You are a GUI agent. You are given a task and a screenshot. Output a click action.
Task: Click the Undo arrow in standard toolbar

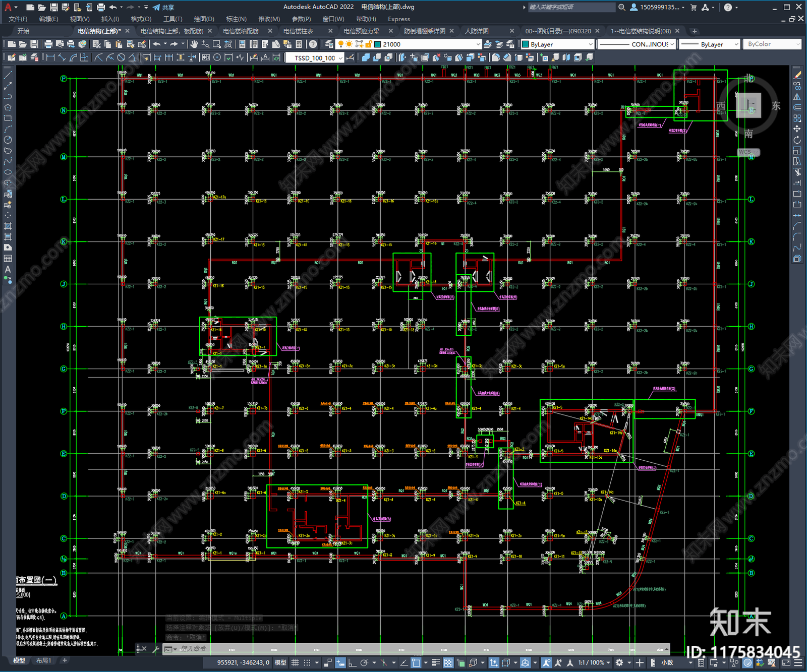point(157,44)
